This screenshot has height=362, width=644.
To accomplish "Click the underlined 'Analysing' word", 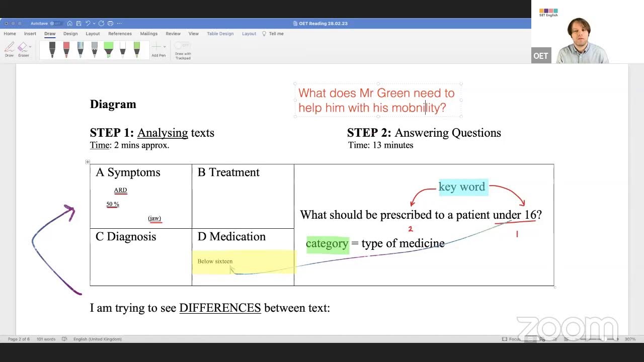I will coord(163,133).
